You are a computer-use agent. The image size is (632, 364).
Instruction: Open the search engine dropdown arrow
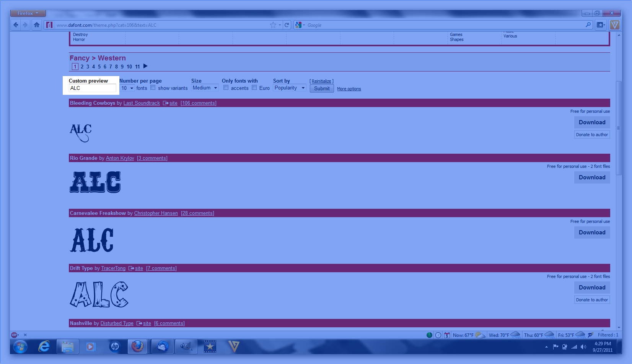pyautogui.click(x=304, y=25)
